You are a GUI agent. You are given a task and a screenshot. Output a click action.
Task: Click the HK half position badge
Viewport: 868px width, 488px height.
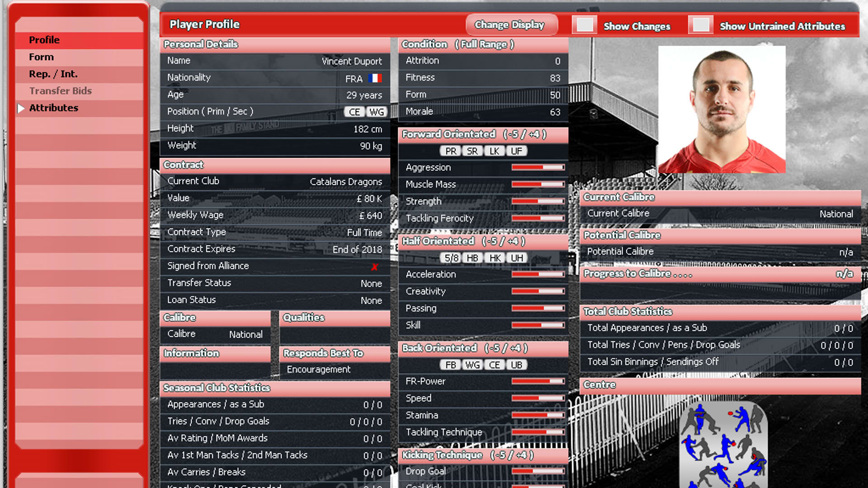(494, 258)
